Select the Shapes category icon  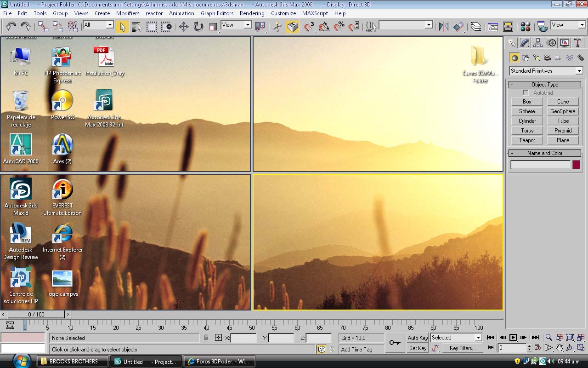click(526, 58)
